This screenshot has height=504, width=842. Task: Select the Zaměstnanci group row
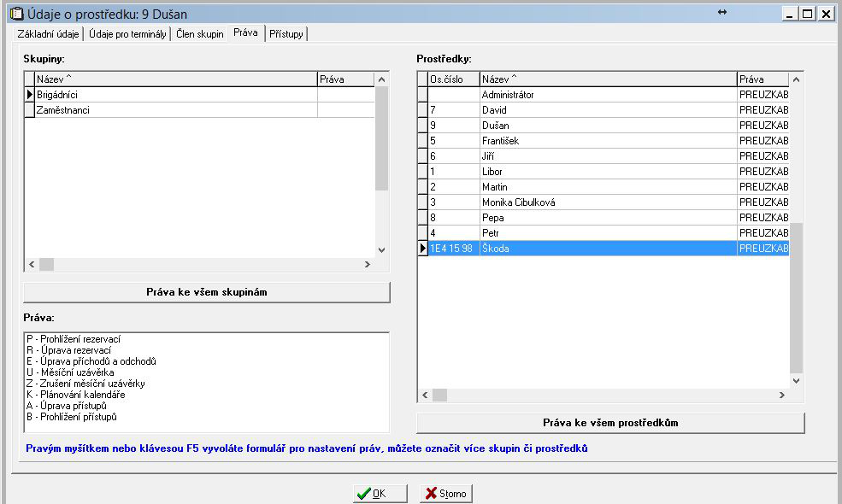[175, 110]
